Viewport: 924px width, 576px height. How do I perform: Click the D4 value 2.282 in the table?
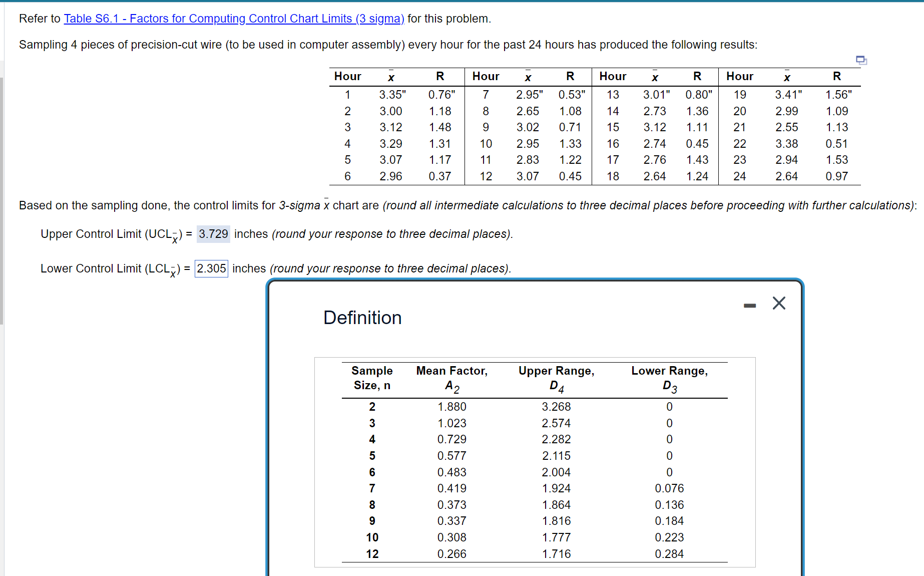556,439
